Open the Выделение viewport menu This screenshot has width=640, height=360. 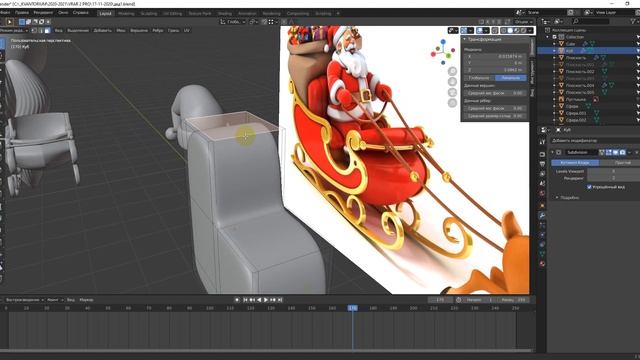tap(78, 31)
